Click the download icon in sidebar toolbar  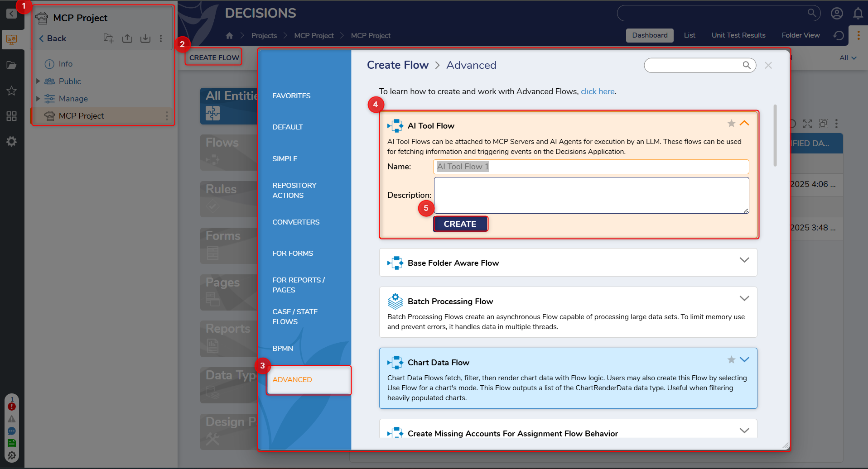tap(145, 38)
